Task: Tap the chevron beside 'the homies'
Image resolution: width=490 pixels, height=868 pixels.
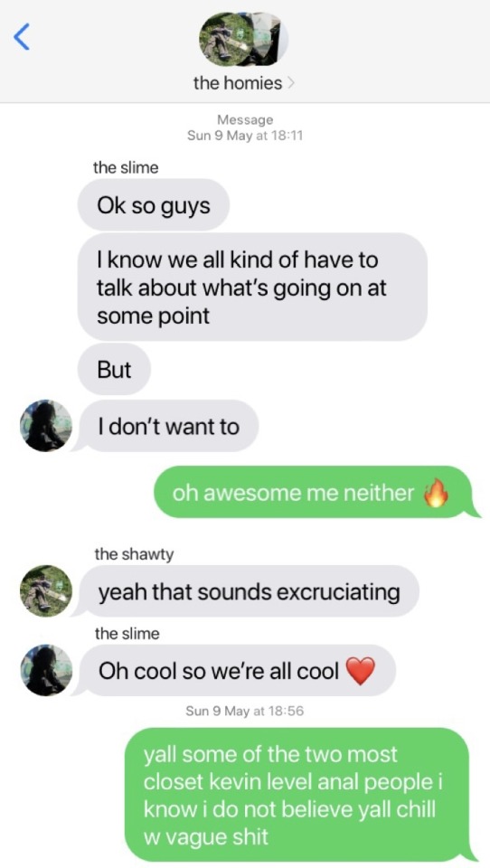Action: click(291, 83)
